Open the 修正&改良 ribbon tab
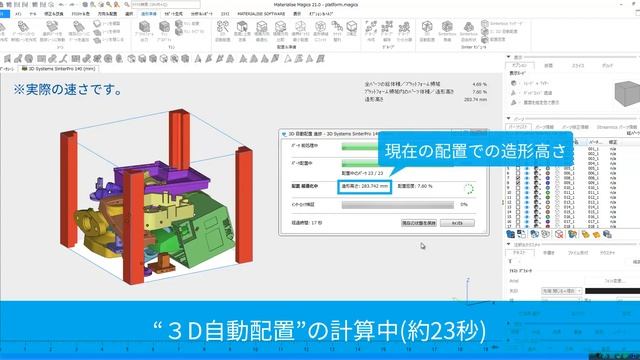 coord(53,14)
